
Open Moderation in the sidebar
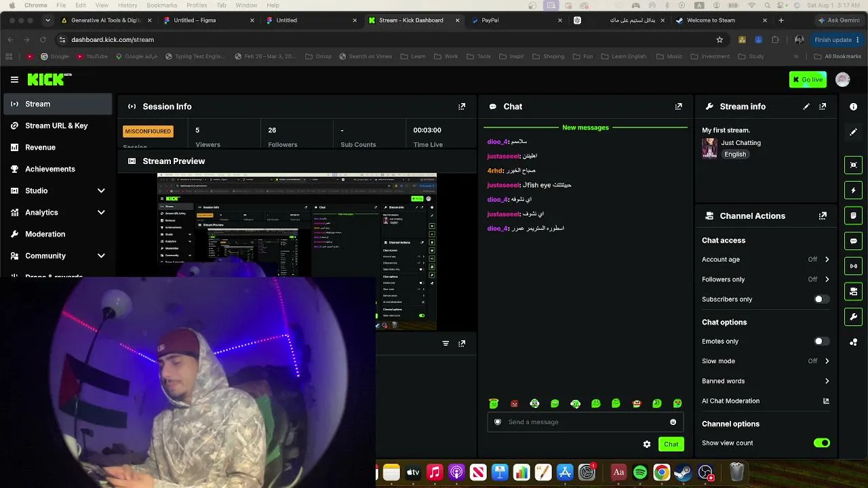pyautogui.click(x=58, y=234)
